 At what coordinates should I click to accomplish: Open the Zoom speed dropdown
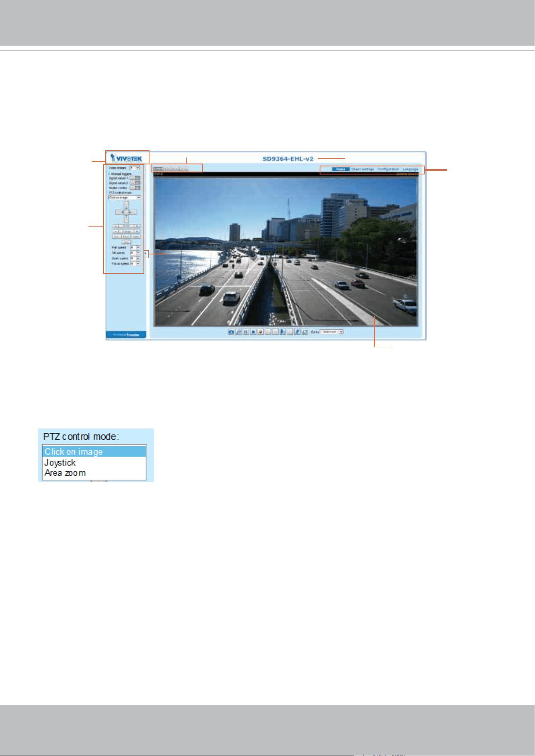pyautogui.click(x=135, y=258)
